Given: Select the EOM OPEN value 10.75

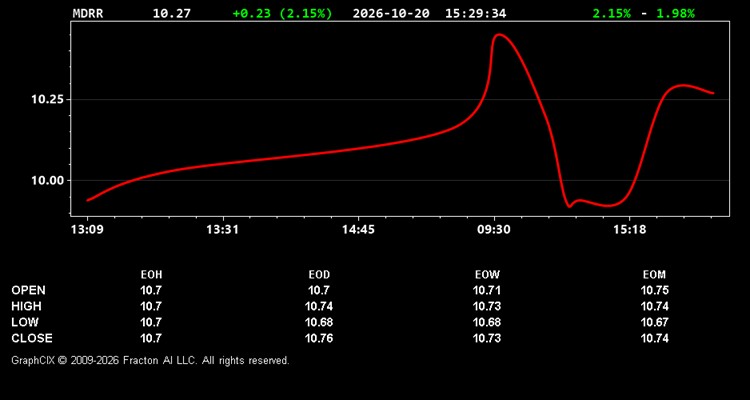Looking at the screenshot, I should click(x=654, y=290).
